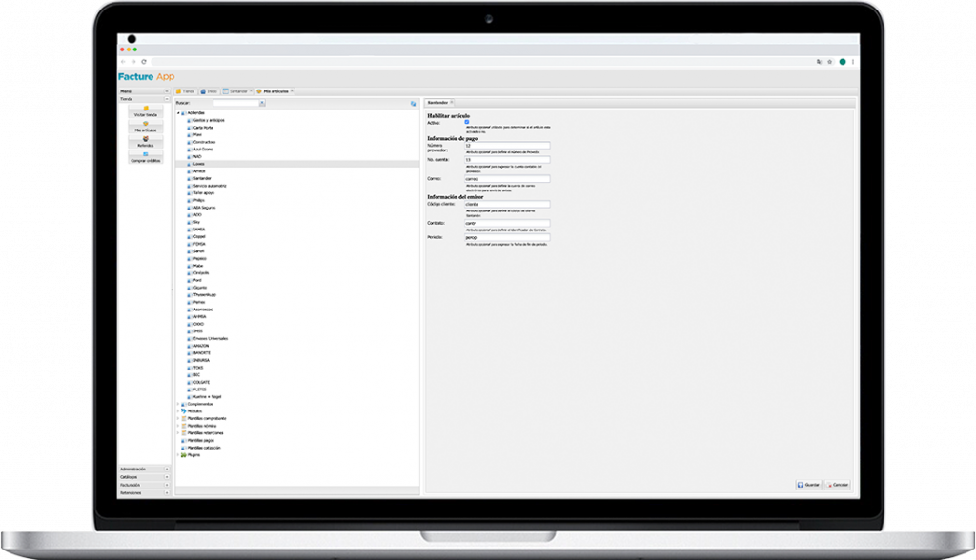
Task: Expand the Complementos tree node
Action: [x=177, y=404]
